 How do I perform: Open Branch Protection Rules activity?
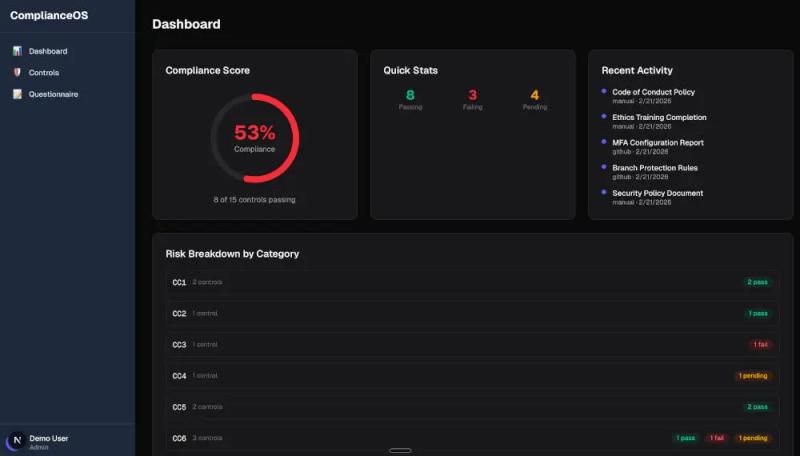(x=655, y=168)
